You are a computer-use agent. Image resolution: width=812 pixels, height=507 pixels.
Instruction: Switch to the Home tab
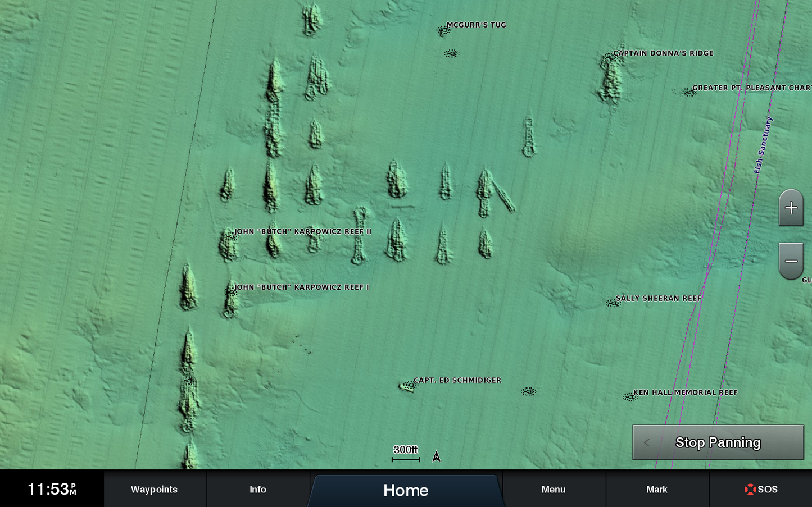tap(405, 490)
